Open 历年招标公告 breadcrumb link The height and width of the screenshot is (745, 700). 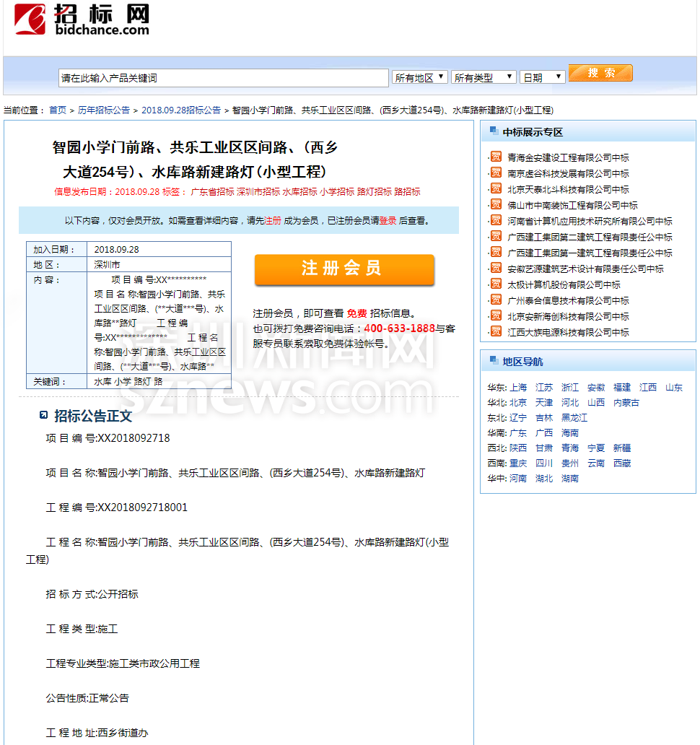104,110
